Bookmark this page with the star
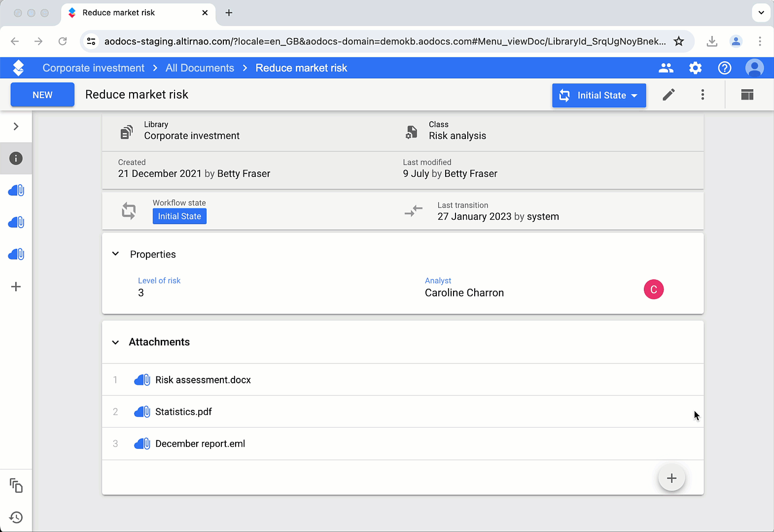This screenshot has width=774, height=532. (x=679, y=41)
